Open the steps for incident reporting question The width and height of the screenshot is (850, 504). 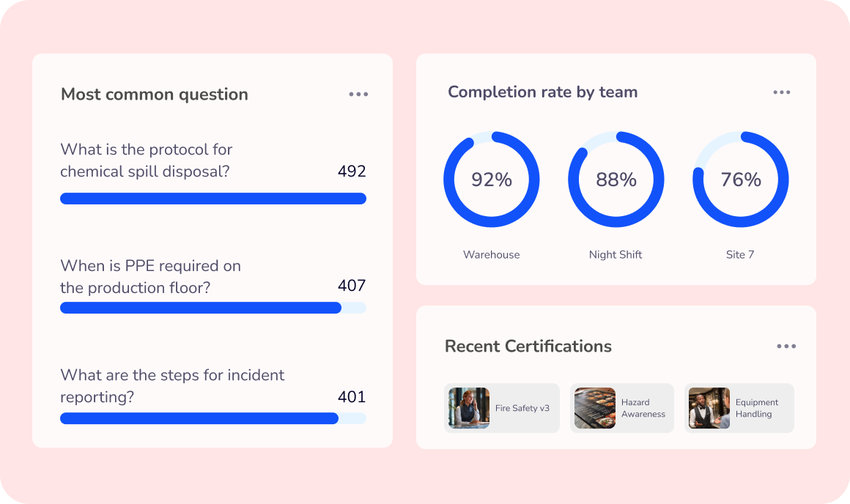coord(172,386)
